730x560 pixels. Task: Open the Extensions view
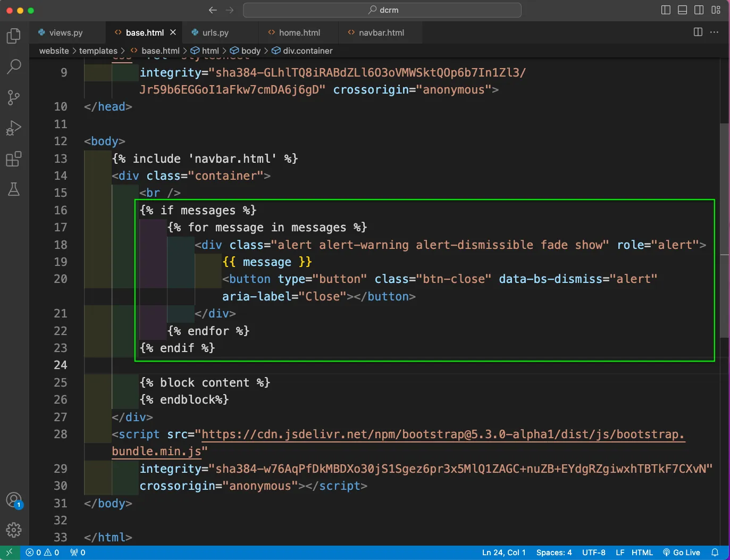(14, 158)
